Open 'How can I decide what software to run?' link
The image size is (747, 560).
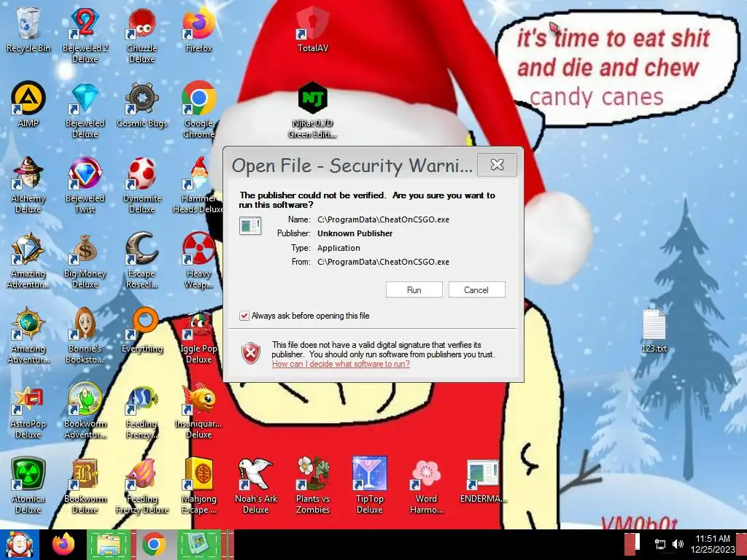coord(341,364)
